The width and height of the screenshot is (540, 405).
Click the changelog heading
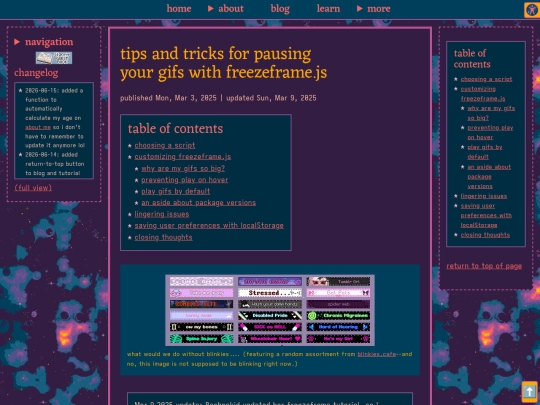coord(36,73)
